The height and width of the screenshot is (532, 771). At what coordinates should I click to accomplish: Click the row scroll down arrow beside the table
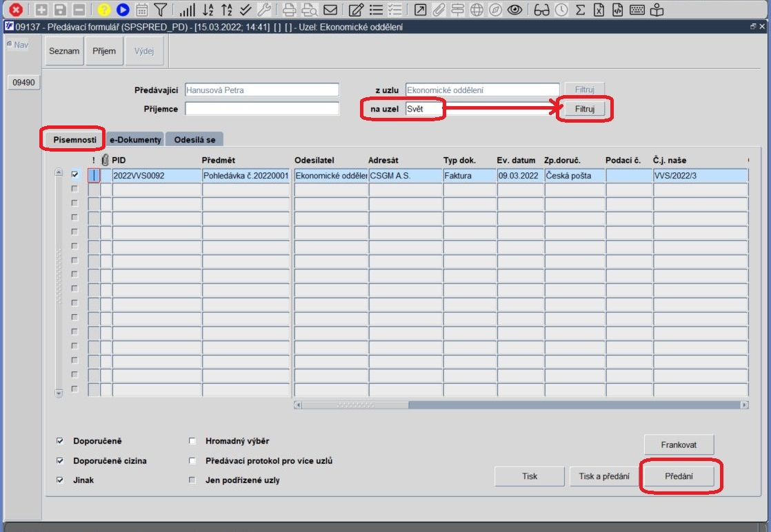tap(59, 393)
